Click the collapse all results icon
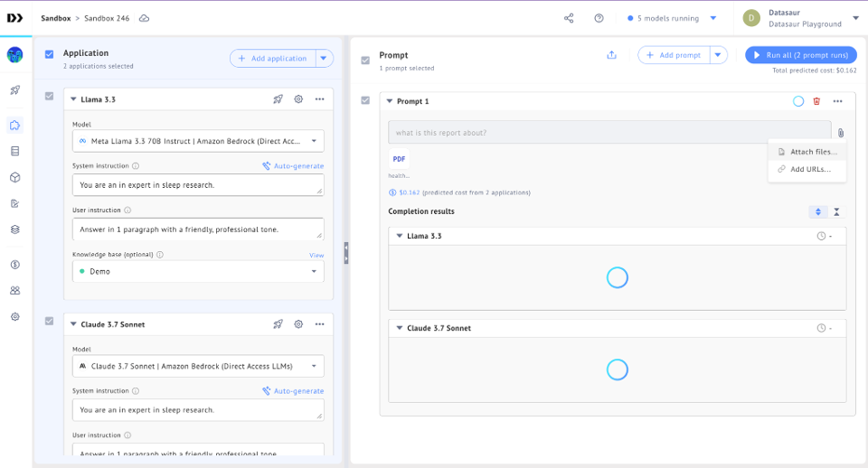 pos(836,212)
